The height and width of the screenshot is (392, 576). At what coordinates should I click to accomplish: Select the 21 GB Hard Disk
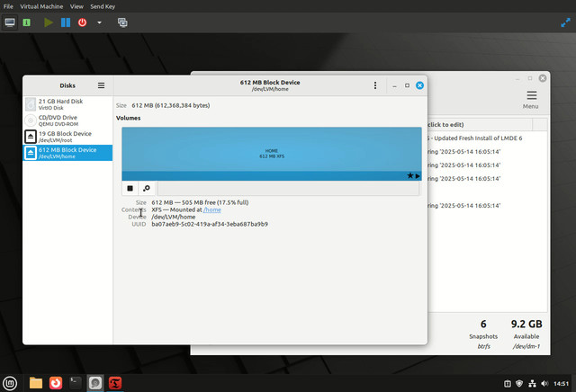point(67,104)
